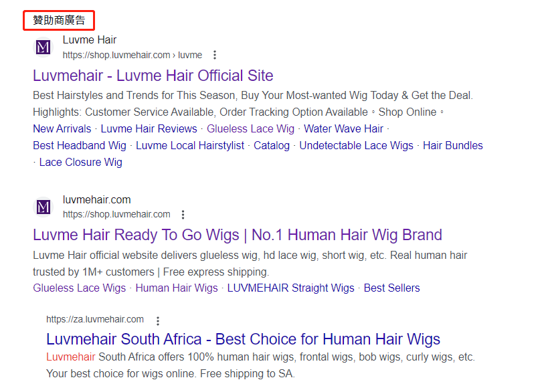This screenshot has height=392, width=546.
Task: Click the luvmehair.com site name
Action: point(97,200)
